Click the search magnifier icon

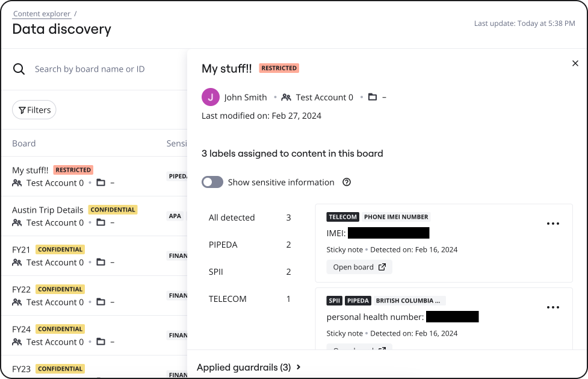tap(19, 69)
